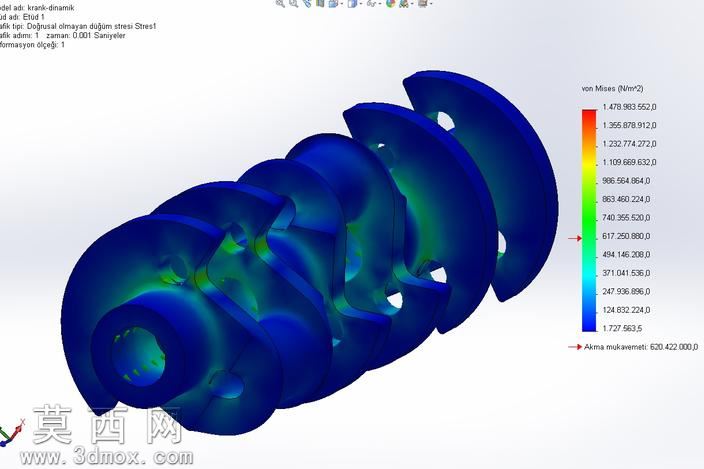The height and width of the screenshot is (469, 704).
Task: Click the model name line krank-dinamik
Action: coord(37,8)
